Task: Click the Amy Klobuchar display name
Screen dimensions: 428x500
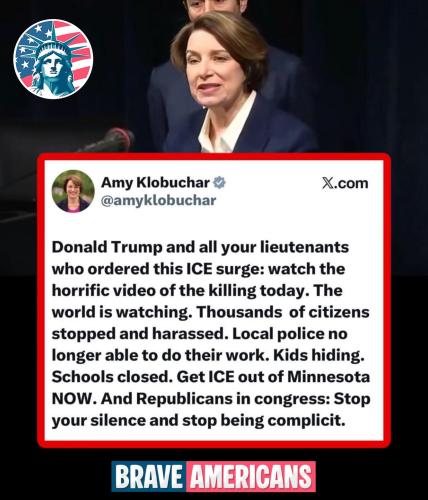Action: 155,182
